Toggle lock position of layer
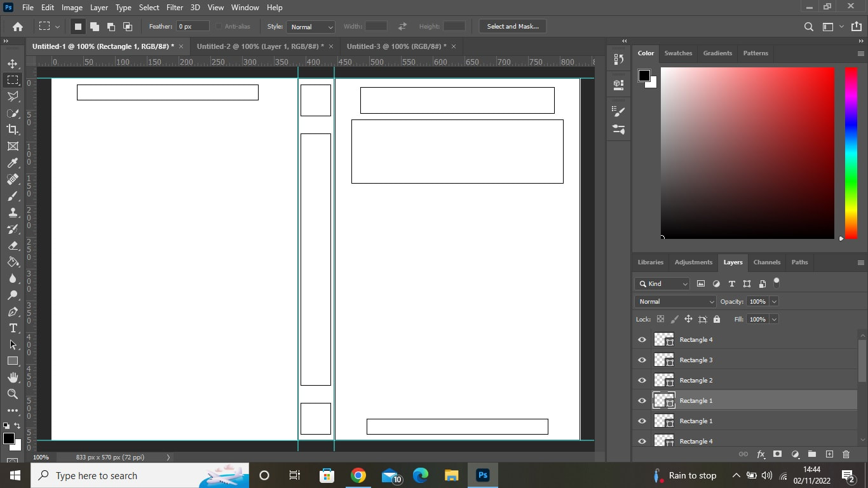This screenshot has height=488, width=868. click(x=688, y=319)
